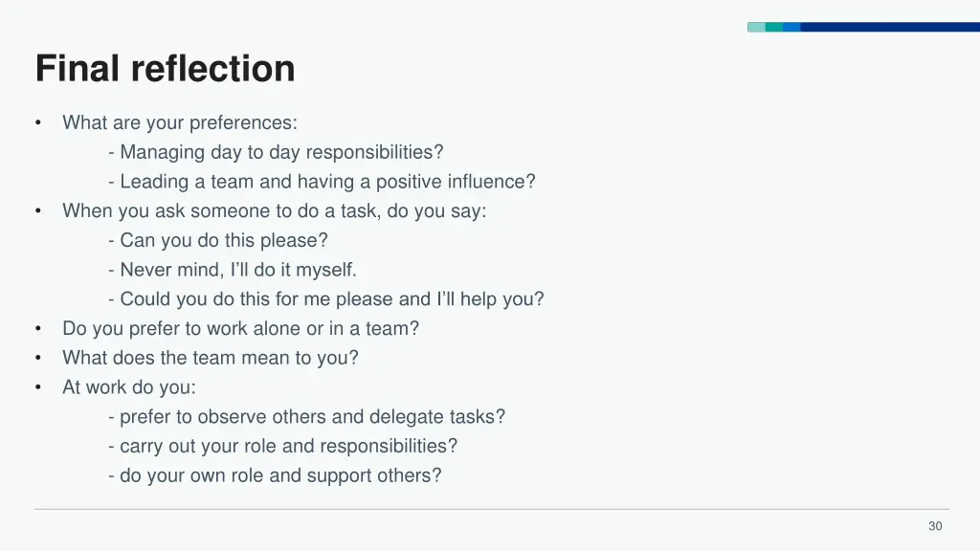The height and width of the screenshot is (551, 980).
Task: Click the slide number 30
Action: [x=935, y=526]
